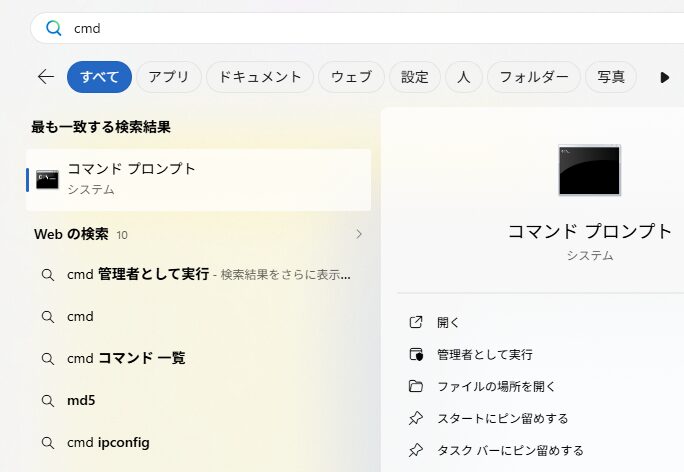Click the 管理者として実行 shield icon

pos(417,354)
